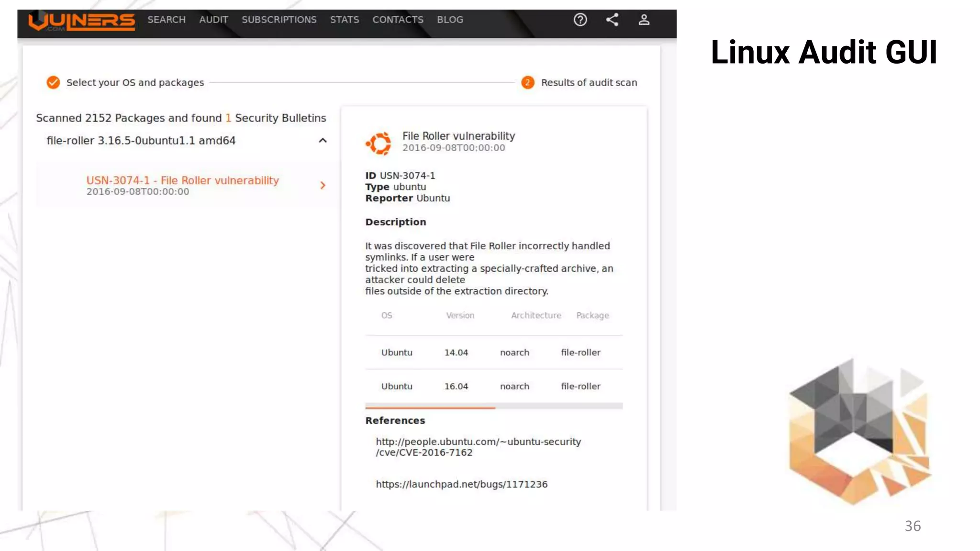Click the Version column header
Viewport: 980px width, 551px height.
point(460,316)
